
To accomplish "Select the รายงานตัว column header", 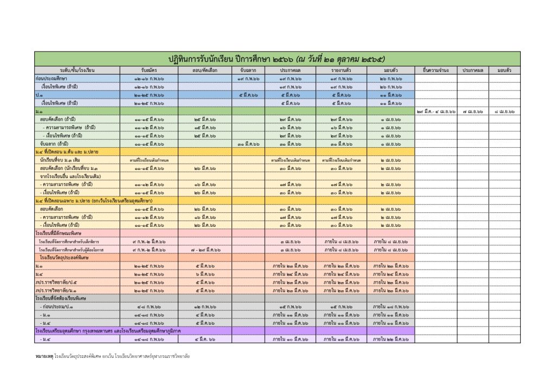I will click(x=341, y=70).
